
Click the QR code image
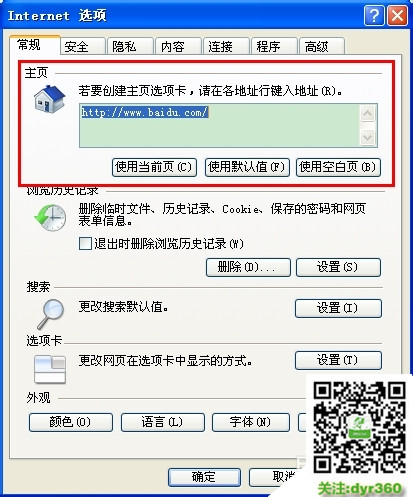[x=359, y=428]
